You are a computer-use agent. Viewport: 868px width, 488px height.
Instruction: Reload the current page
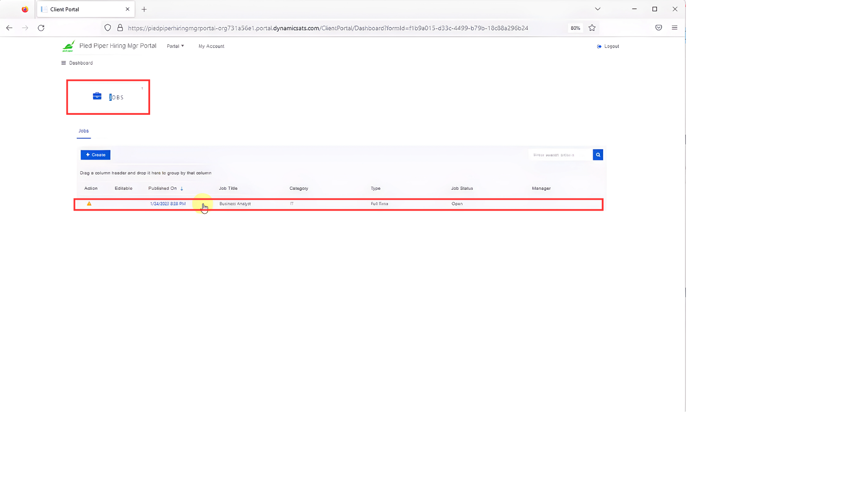(41, 28)
